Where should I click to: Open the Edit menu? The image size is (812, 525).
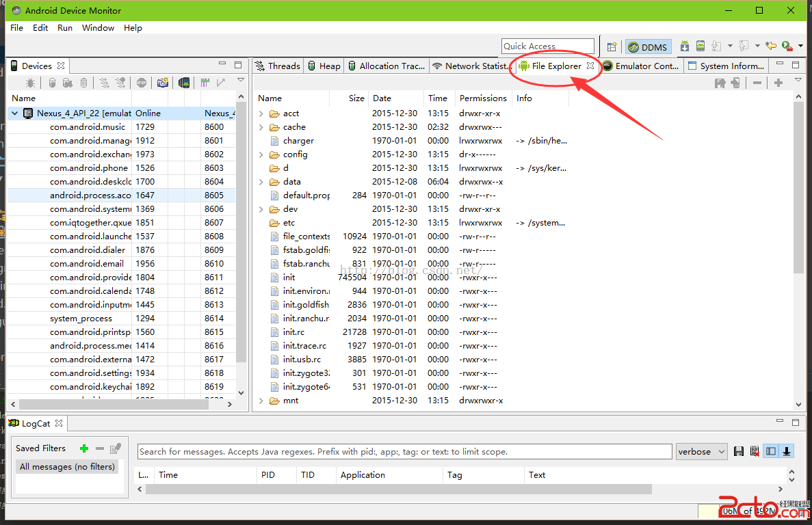[40, 28]
